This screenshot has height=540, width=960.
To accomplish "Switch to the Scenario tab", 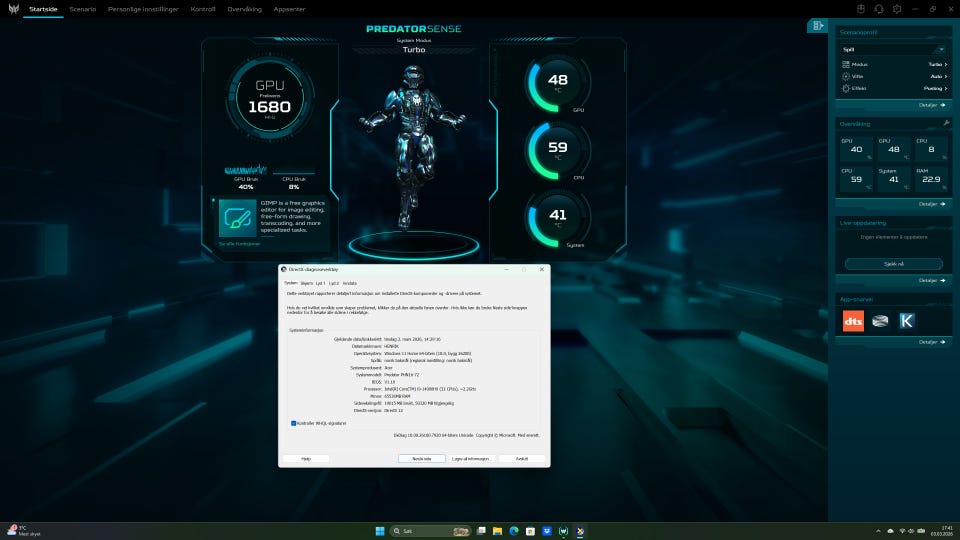I will tap(83, 9).
